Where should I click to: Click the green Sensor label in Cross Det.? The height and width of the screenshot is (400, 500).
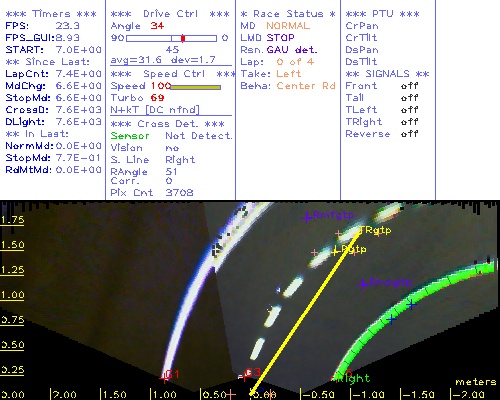130,136
